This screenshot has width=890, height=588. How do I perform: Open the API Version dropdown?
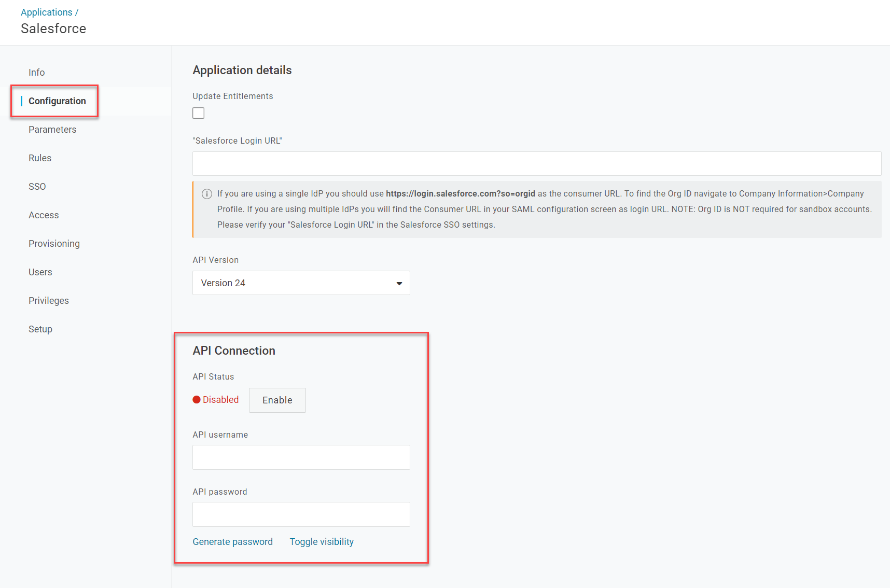[301, 283]
